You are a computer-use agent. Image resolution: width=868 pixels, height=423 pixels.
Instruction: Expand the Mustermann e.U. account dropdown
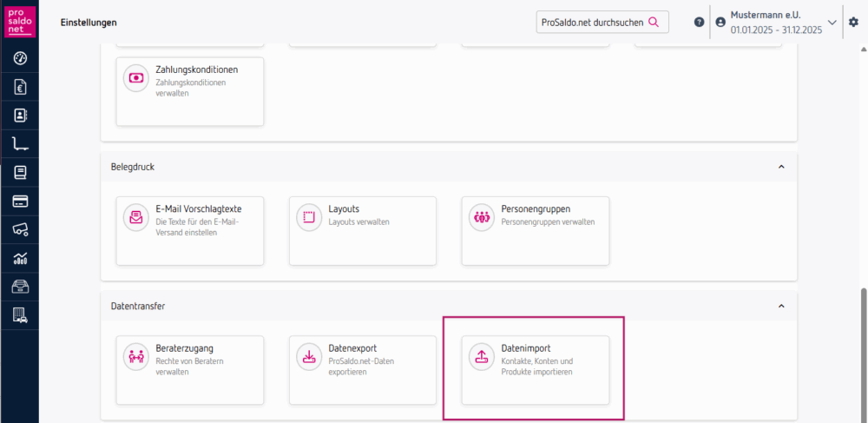click(832, 23)
